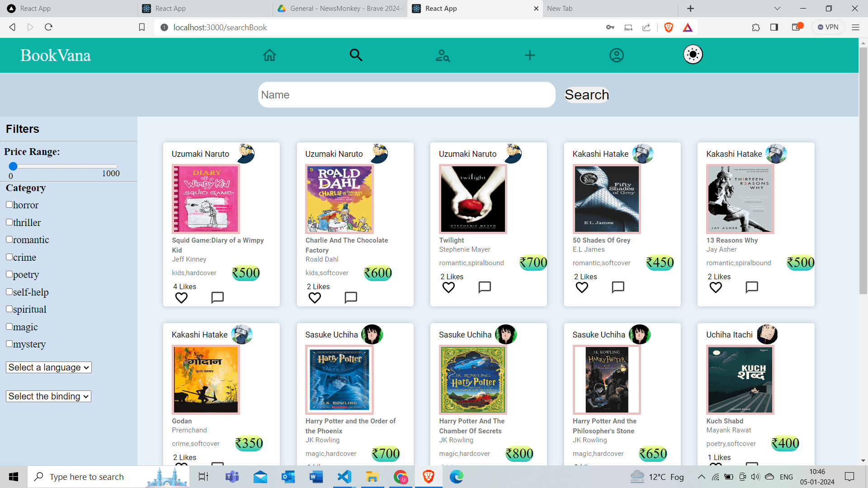This screenshot has width=868, height=488.
Task: Open Visual Studio Code from taskbar
Action: pos(344,477)
